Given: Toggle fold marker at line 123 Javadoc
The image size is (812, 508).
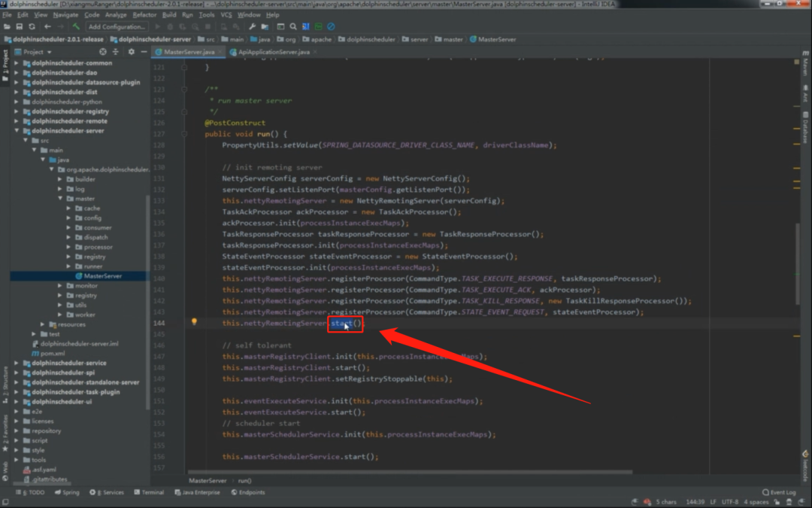Looking at the screenshot, I should (x=184, y=89).
